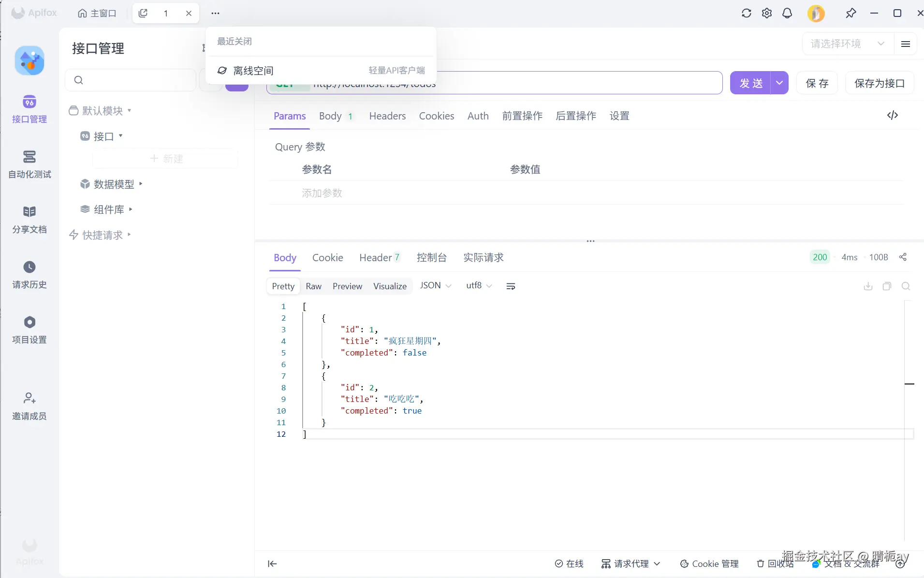This screenshot has width=924, height=578.
Task: Select 离线空间 from recently closed menu
Action: pyautogui.click(x=321, y=71)
